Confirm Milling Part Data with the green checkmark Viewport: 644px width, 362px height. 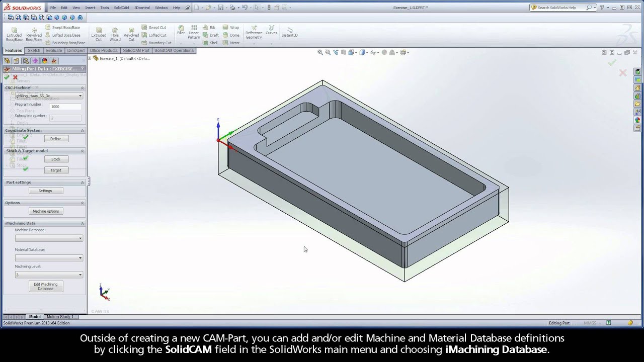(x=7, y=77)
